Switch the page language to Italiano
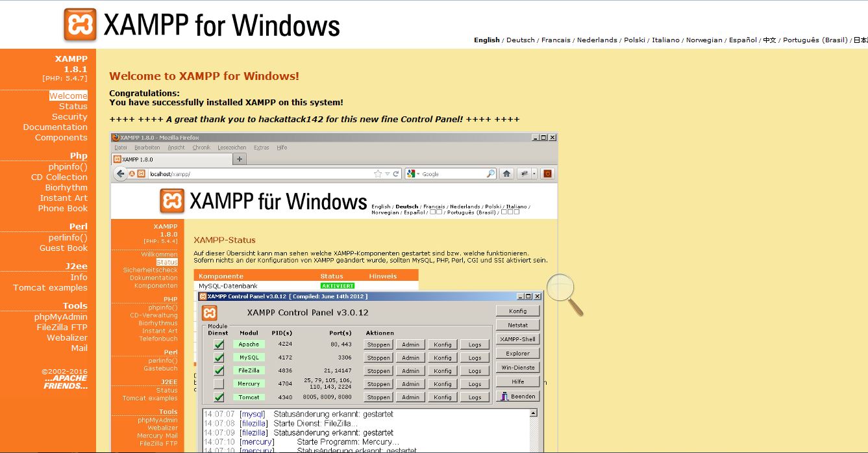 pos(666,40)
